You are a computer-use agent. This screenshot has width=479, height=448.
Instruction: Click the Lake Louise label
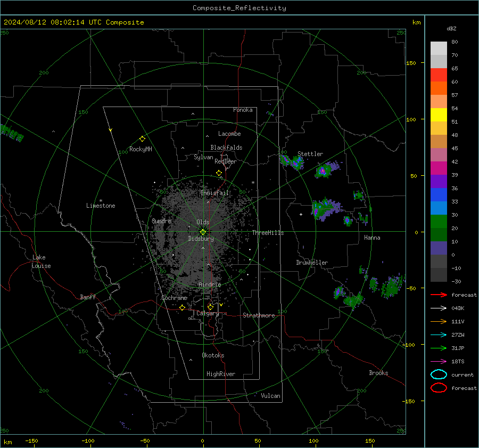click(x=41, y=262)
